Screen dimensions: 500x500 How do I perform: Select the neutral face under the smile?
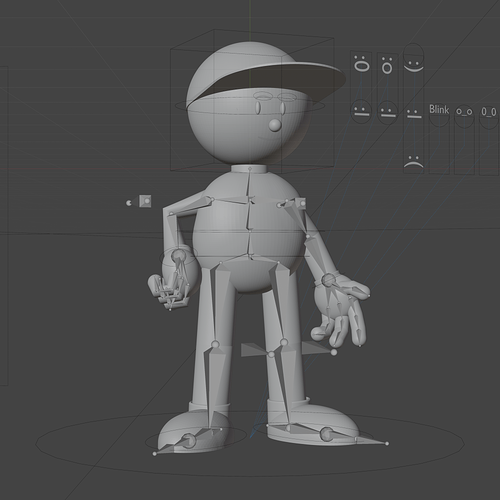[x=414, y=113]
